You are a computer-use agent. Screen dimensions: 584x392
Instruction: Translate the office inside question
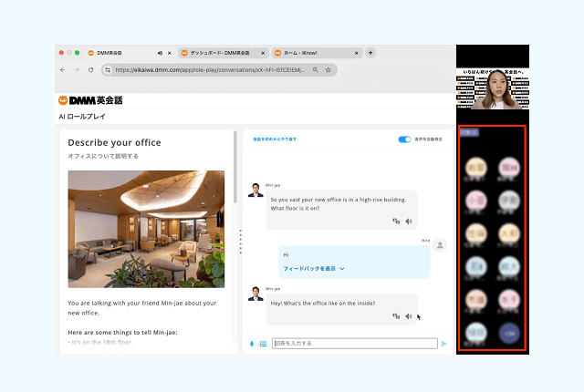(x=397, y=316)
